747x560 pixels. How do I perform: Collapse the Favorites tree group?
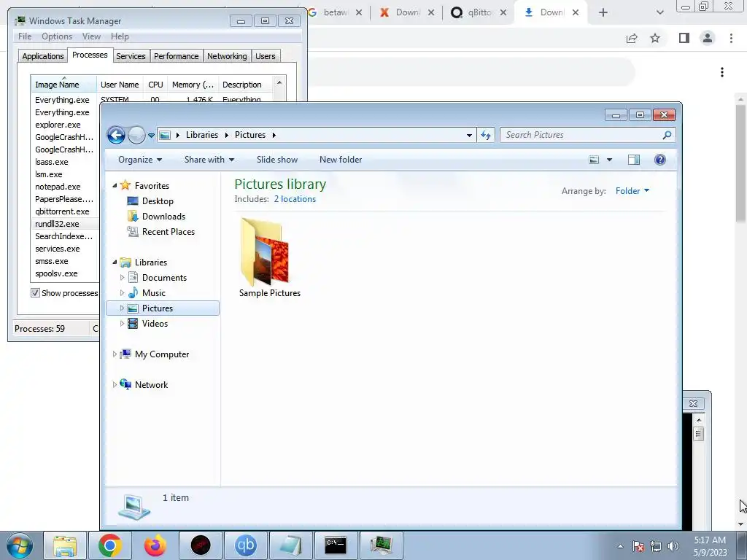115,185
